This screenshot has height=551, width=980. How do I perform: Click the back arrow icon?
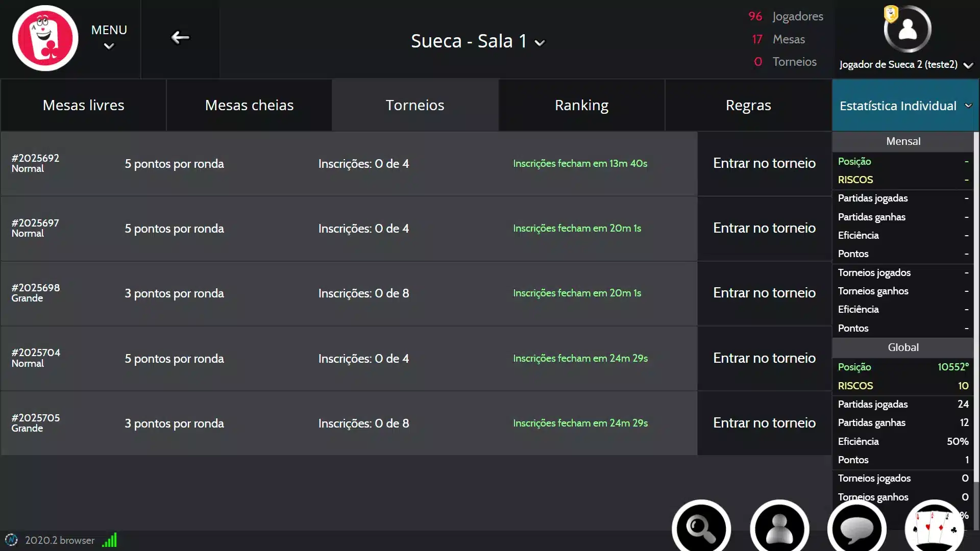180,38
